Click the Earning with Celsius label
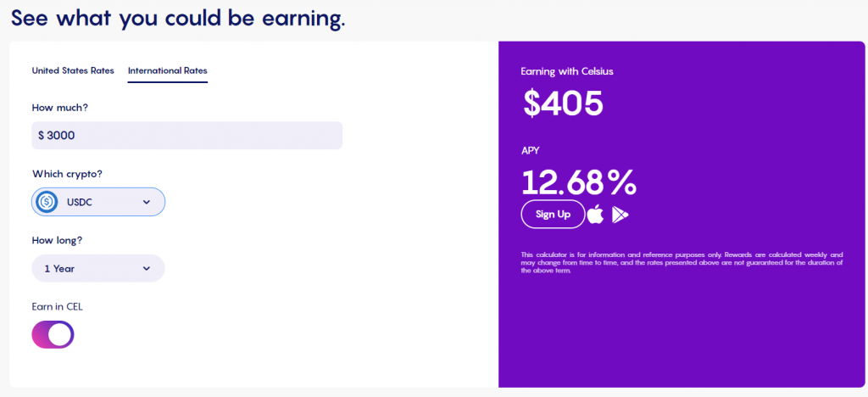 [x=567, y=71]
